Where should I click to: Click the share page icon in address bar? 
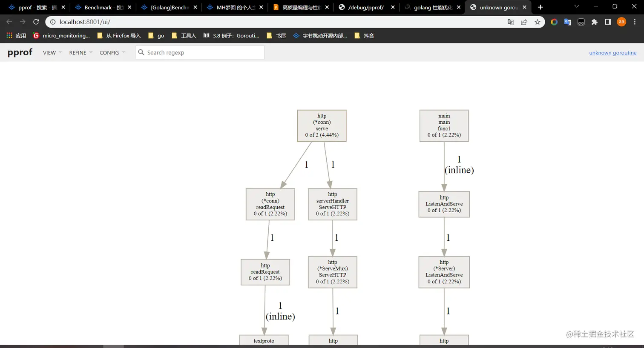(x=524, y=22)
